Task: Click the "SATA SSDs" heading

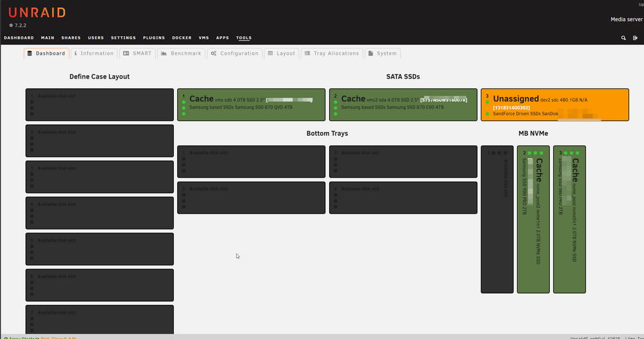Action: coord(403,77)
